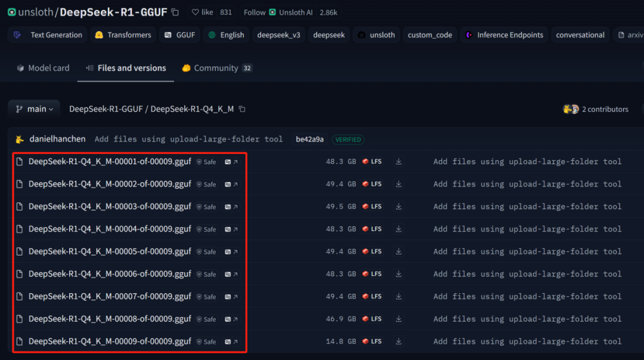This screenshot has height=360, width=644.
Task: Select the deepseek tag
Action: click(x=329, y=35)
